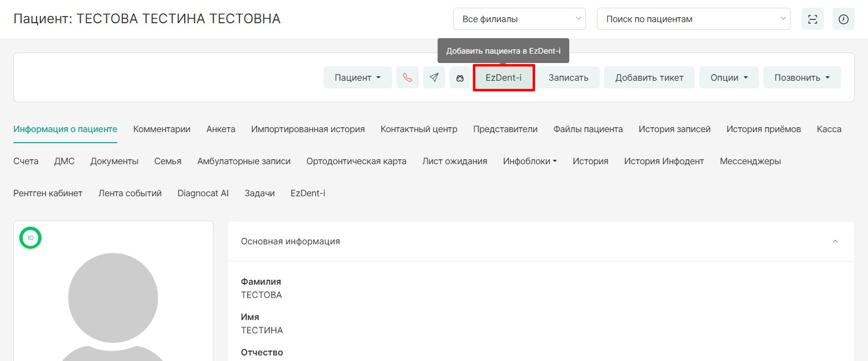Click the Записать button
The height and width of the screenshot is (361, 868).
pyautogui.click(x=569, y=77)
